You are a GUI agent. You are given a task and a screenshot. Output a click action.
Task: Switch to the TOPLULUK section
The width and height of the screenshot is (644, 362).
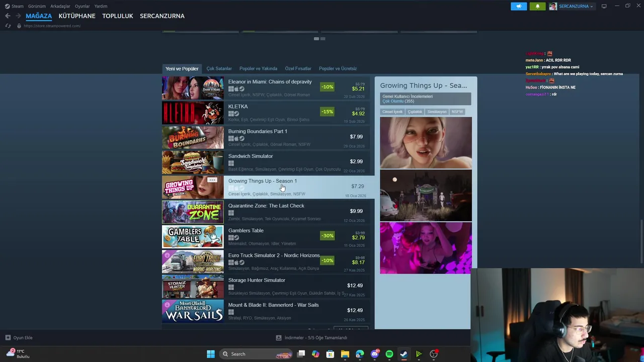pos(118,16)
